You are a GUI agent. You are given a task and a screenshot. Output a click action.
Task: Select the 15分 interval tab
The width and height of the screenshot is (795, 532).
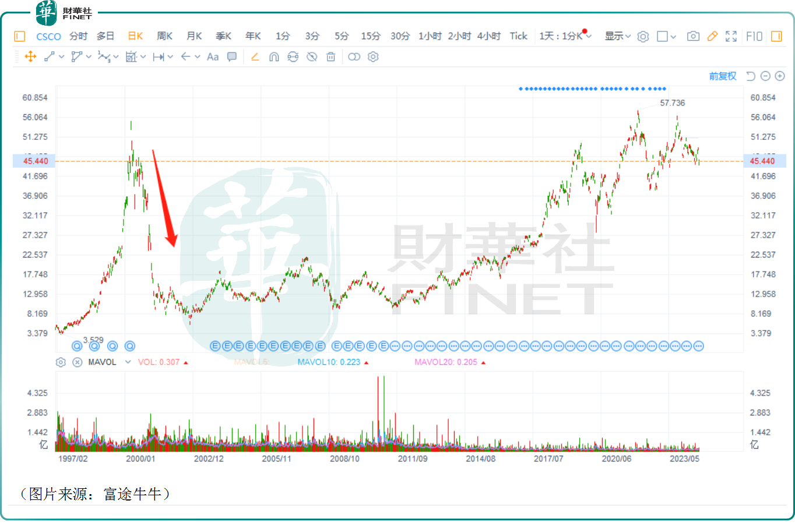click(x=371, y=36)
